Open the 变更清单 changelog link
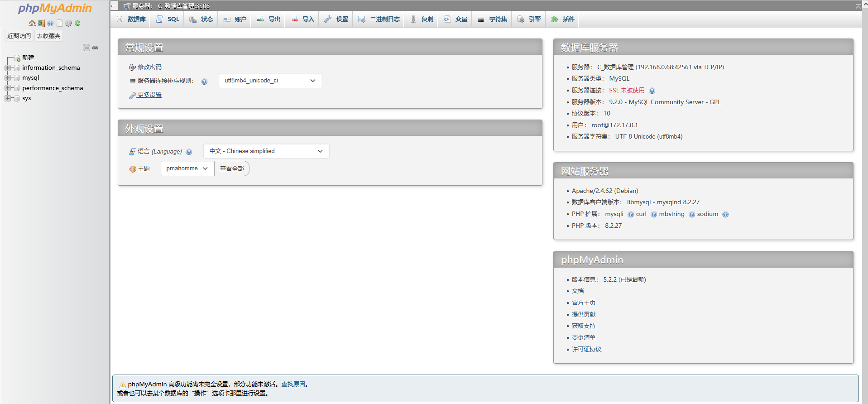This screenshot has height=404, width=868. click(584, 337)
